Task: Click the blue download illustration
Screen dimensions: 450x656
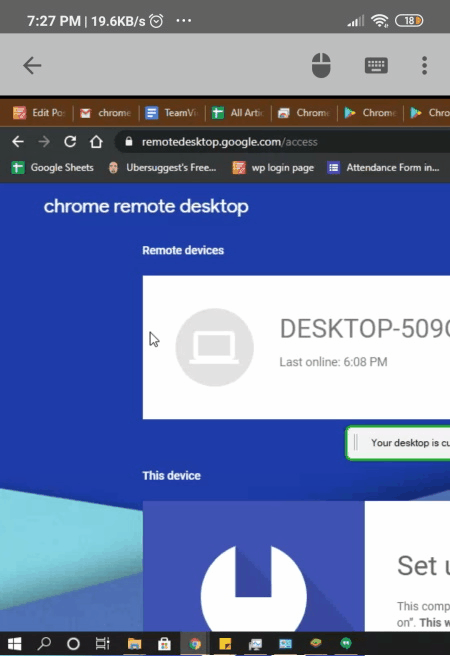Action: pyautogui.click(x=253, y=566)
